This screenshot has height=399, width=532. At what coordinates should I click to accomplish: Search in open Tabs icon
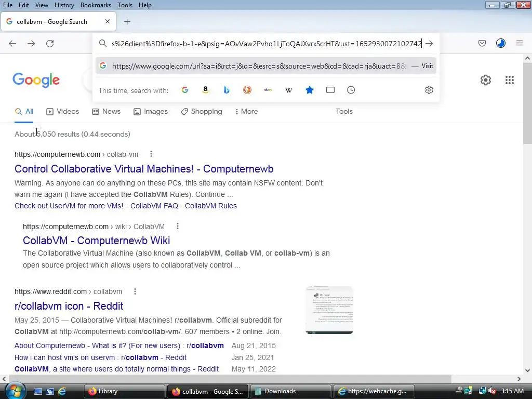pos(330,90)
